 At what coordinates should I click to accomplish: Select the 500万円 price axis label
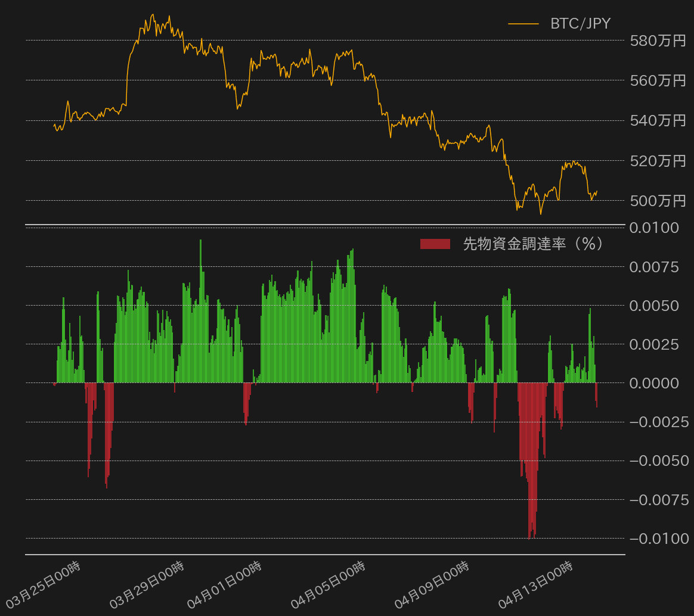(658, 201)
